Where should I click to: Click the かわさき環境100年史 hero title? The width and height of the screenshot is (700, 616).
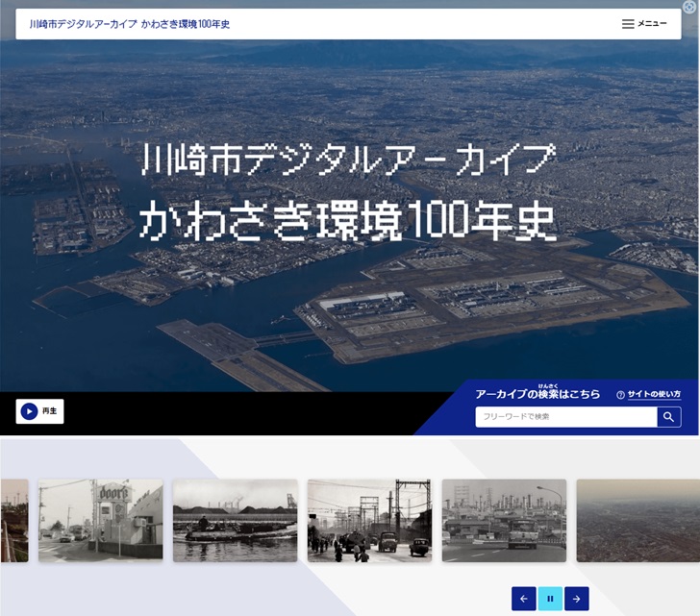(347, 221)
